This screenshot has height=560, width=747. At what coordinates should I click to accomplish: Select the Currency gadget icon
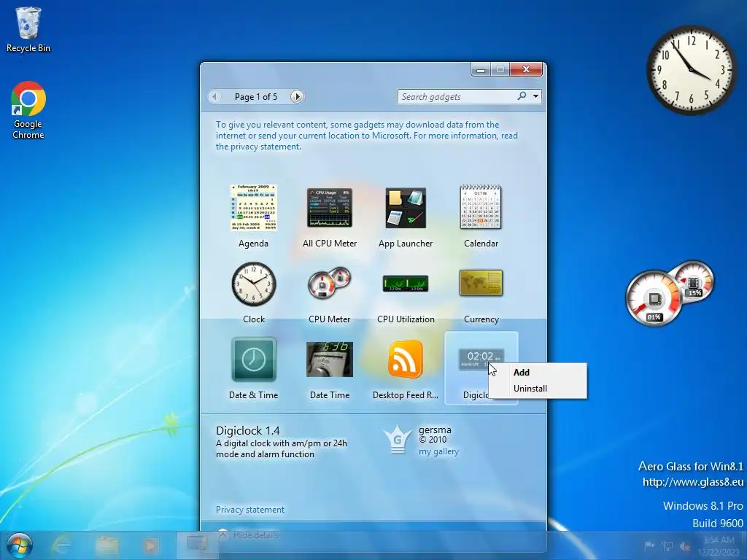click(481, 283)
